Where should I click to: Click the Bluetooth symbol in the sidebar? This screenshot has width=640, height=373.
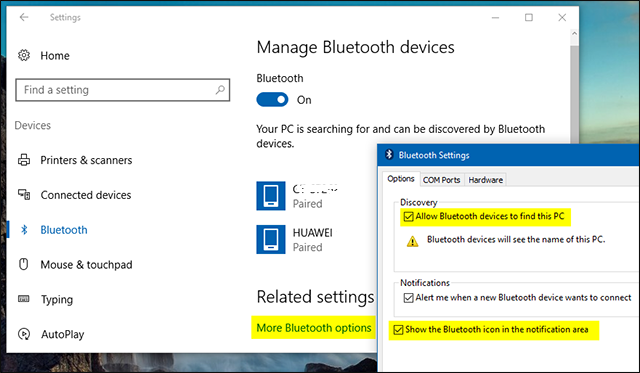click(x=24, y=230)
